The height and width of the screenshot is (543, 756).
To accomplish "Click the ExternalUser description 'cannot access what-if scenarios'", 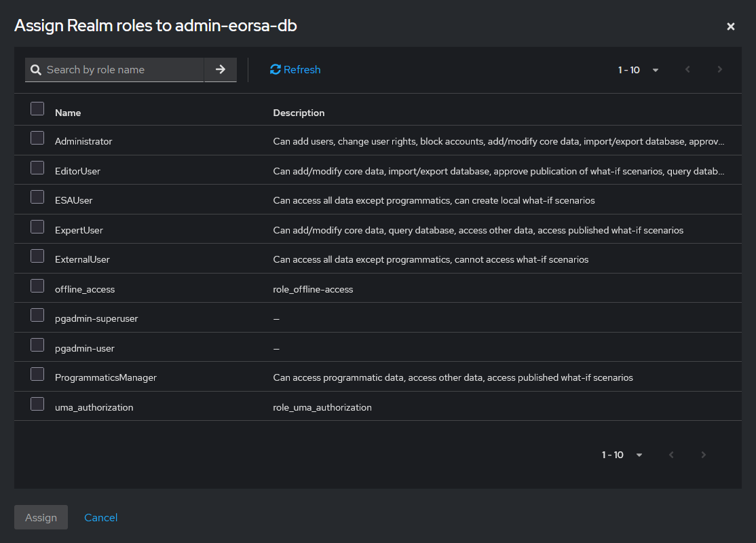I will click(x=430, y=259).
